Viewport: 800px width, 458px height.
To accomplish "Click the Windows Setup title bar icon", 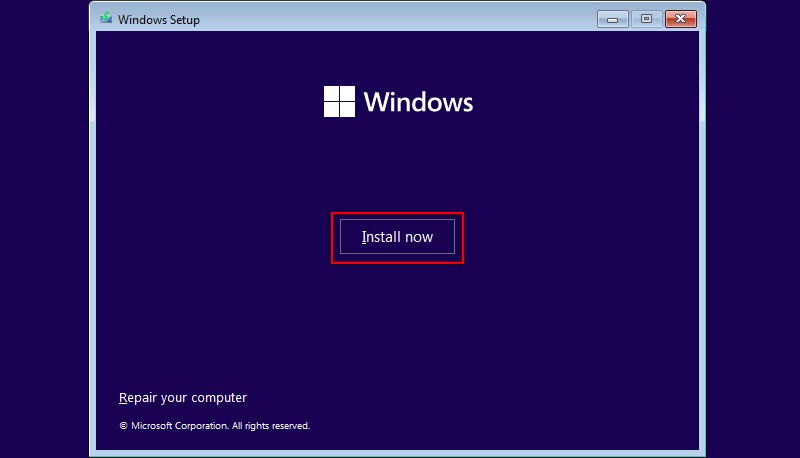I will (106, 19).
